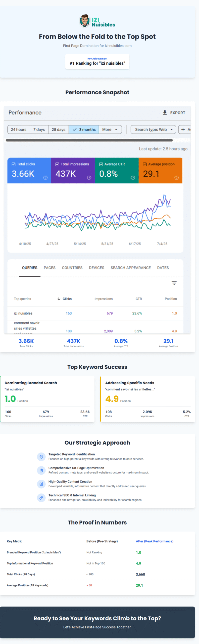Click the export download arrow icon

coord(165,113)
